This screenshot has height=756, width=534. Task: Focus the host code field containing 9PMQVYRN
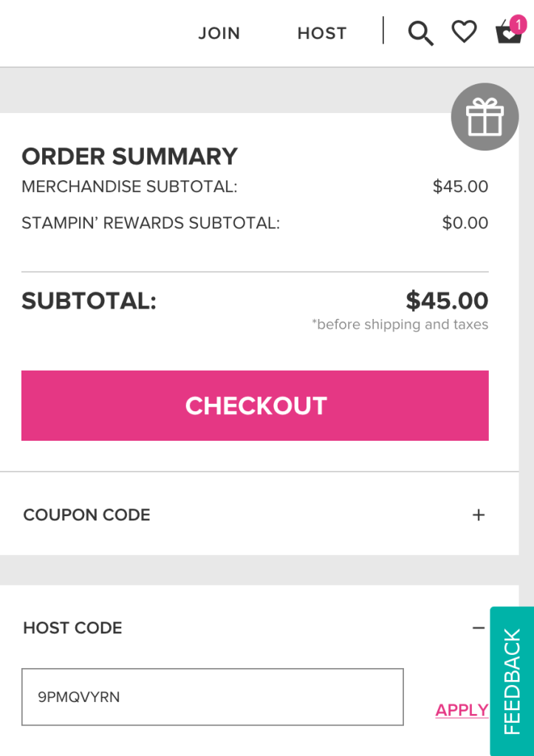[213, 697]
